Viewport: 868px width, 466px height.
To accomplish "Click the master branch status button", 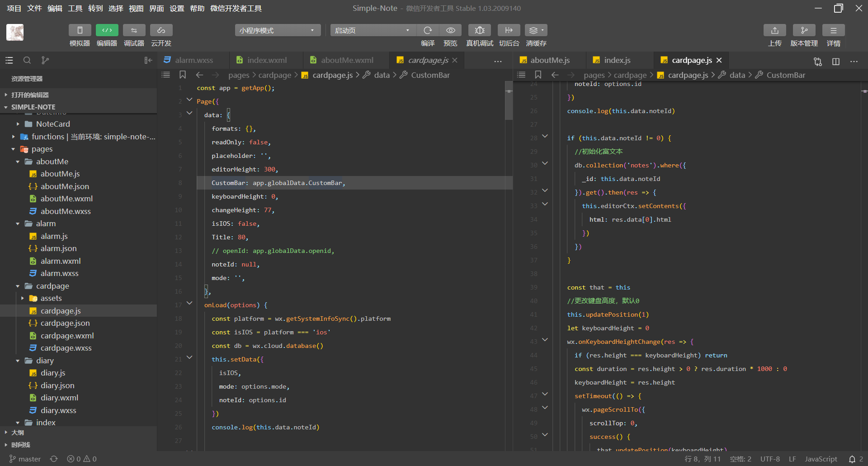I will [25, 459].
